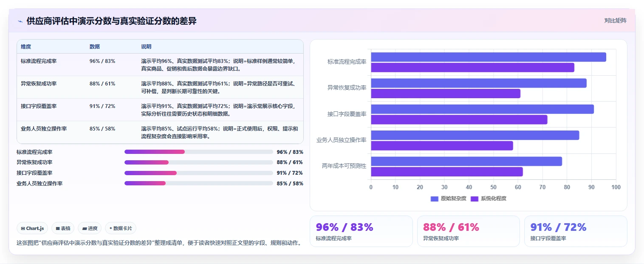Click the 96% / 83% value in the table
This screenshot has height=264, width=644.
pyautogui.click(x=102, y=61)
